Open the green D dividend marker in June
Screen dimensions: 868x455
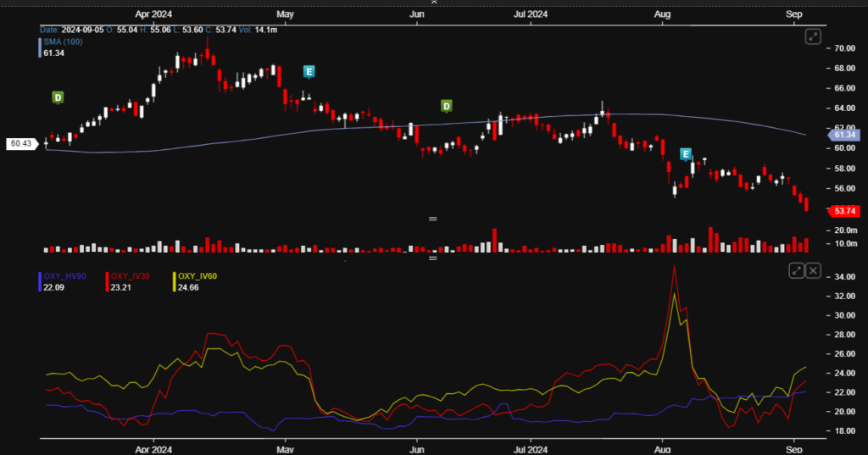[x=446, y=106]
